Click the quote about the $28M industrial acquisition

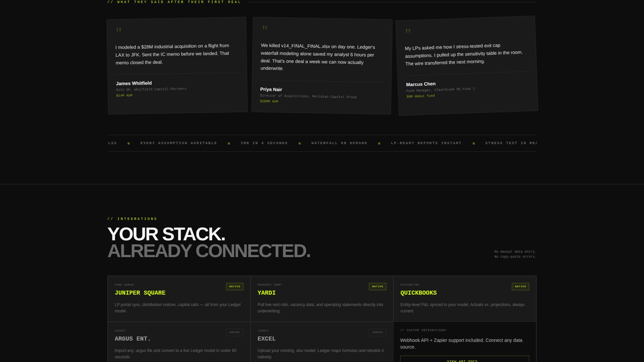pyautogui.click(x=172, y=54)
